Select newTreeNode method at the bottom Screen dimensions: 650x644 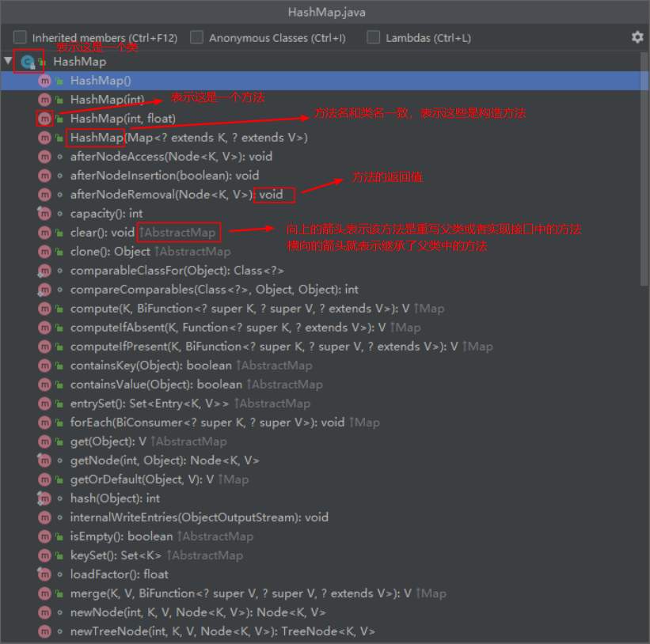[222, 631]
